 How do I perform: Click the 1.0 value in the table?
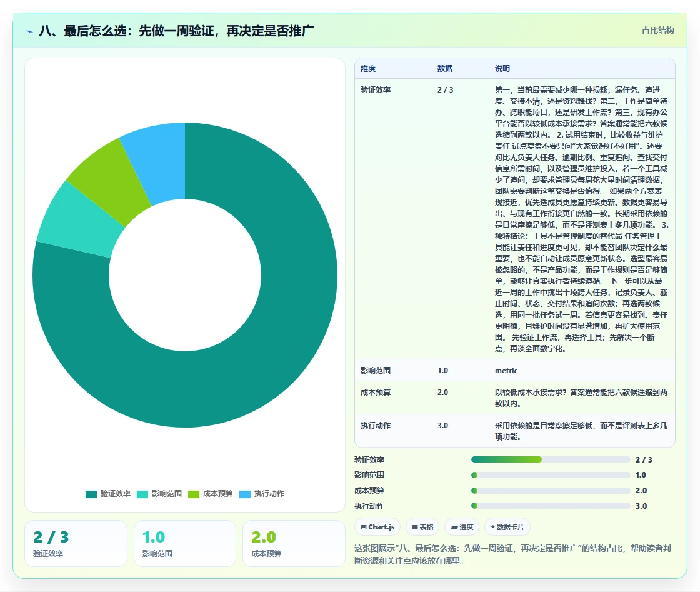point(443,371)
